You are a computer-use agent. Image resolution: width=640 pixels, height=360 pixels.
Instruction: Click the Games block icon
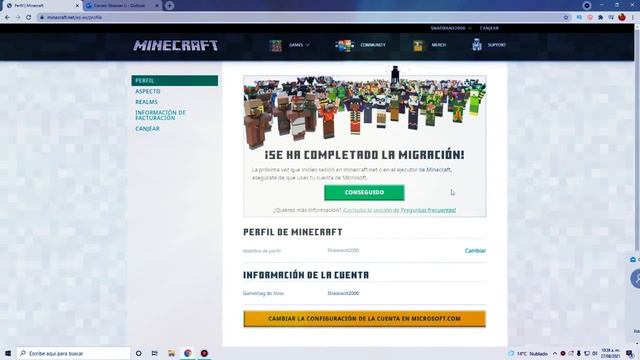[276, 45]
